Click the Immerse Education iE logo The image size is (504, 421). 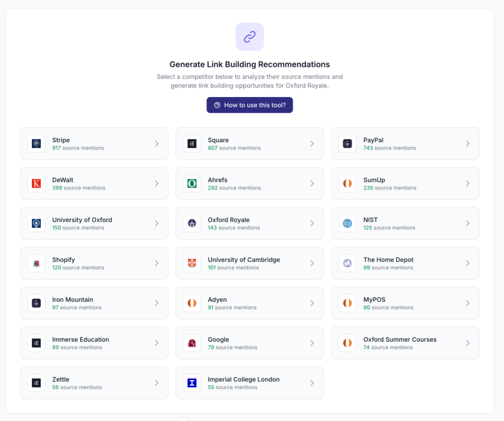tap(36, 343)
